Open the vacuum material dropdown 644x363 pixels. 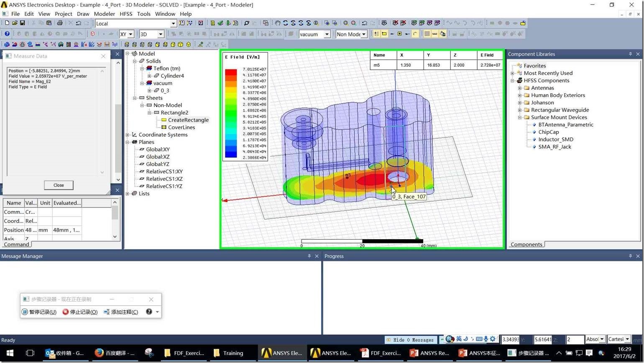point(327,34)
